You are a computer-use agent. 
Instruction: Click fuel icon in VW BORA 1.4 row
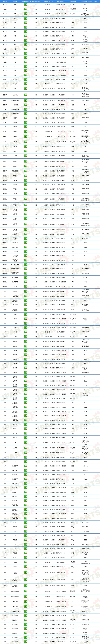tap(25, 291)
